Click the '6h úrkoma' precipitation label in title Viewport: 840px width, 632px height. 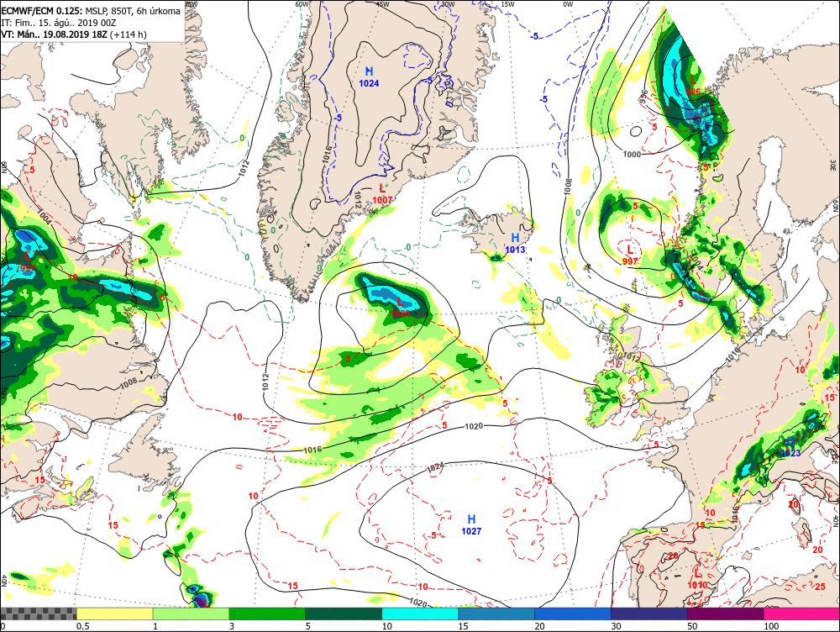[159, 10]
